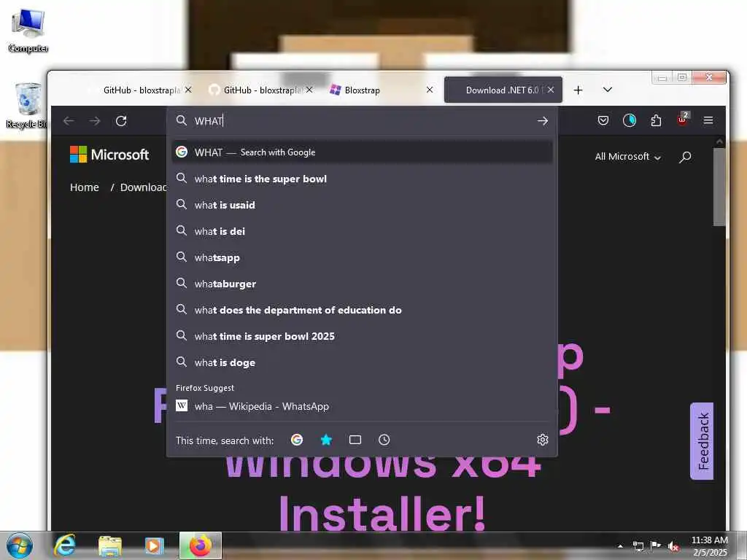Screen dimensions: 747x560
Task: Click the muted volume tray icon
Action: coord(673,546)
